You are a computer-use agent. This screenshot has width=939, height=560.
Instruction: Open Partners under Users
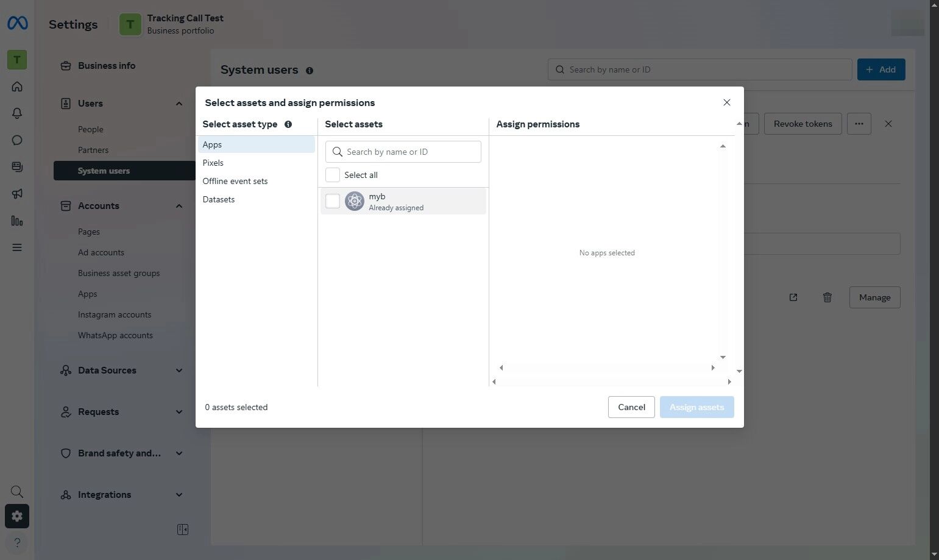click(93, 150)
